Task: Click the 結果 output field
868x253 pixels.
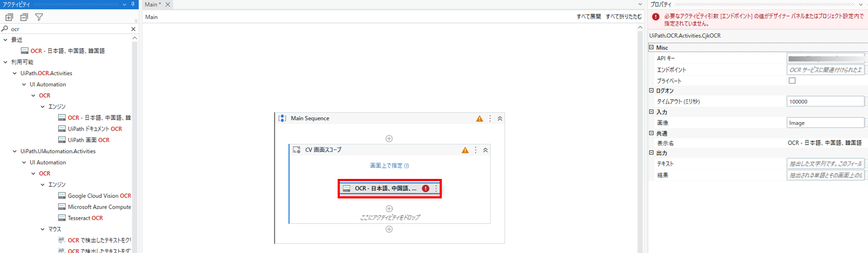Action: [x=825, y=175]
